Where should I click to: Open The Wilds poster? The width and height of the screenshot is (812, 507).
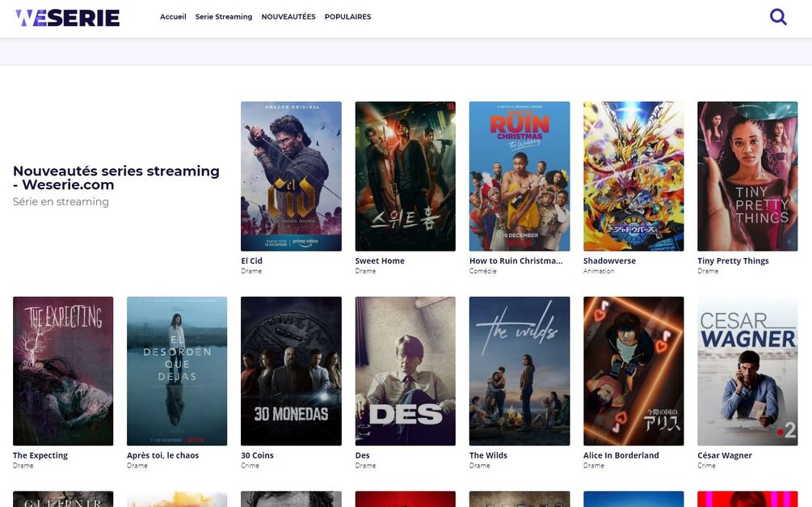click(520, 371)
